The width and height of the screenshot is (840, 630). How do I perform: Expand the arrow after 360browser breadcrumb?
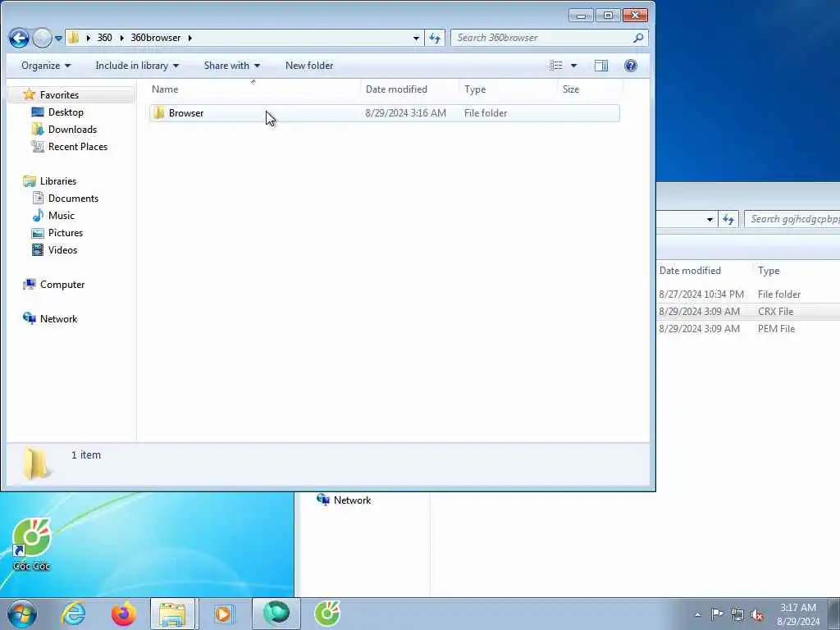point(189,38)
